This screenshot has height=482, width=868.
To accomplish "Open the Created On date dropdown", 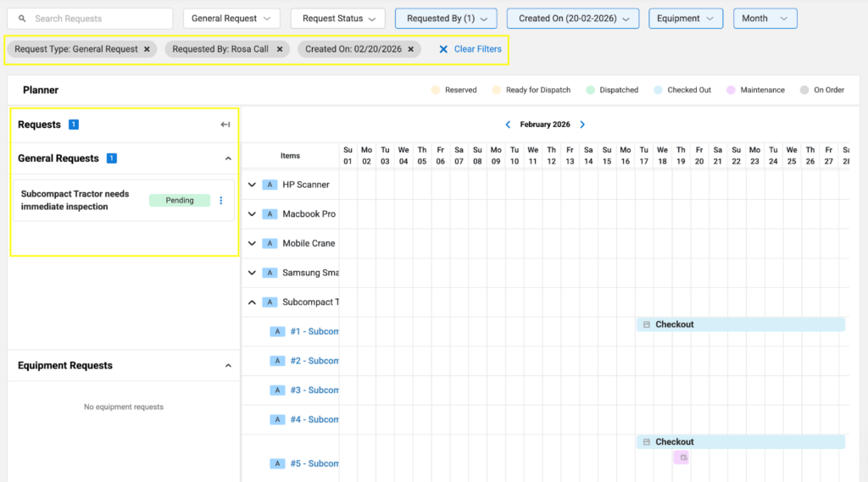I will tap(572, 19).
